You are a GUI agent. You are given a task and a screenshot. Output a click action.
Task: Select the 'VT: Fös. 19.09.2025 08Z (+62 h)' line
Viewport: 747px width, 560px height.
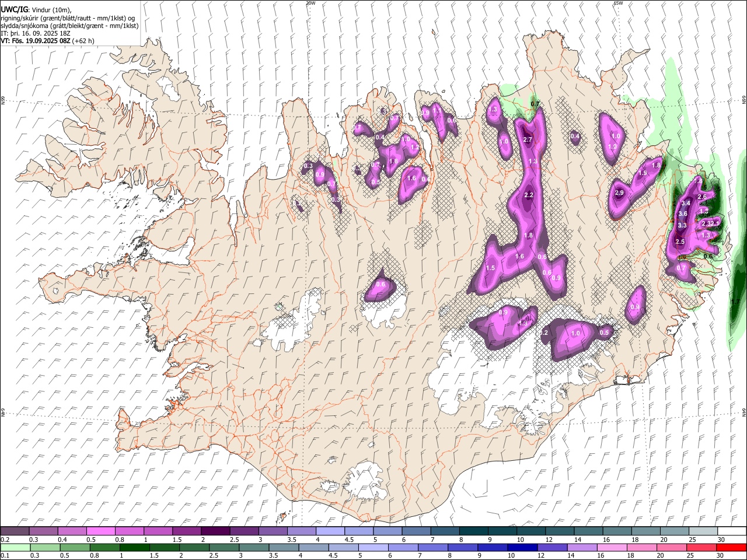tap(48, 41)
